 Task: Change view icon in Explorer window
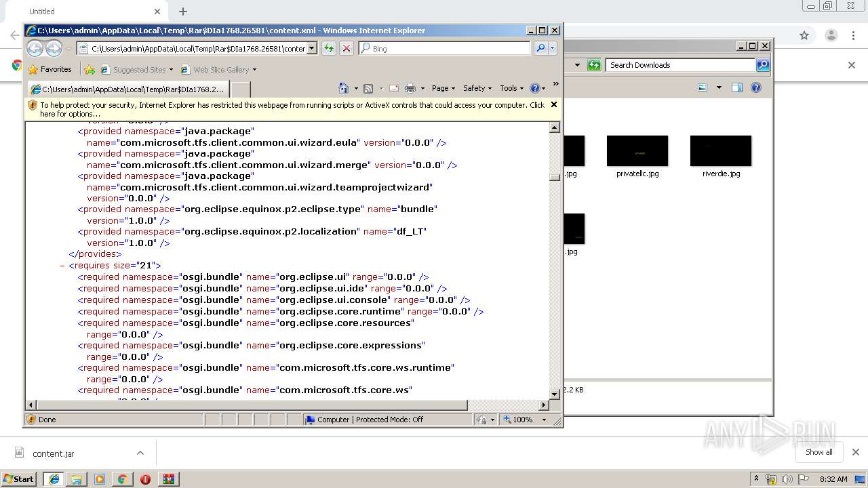(703, 87)
